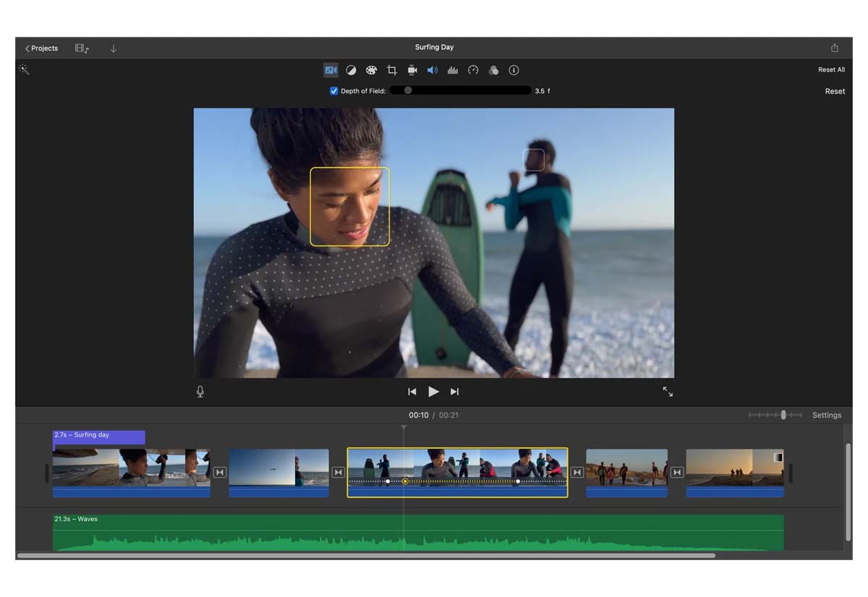Open Noise Reduction and Equalizer tool
The height and width of the screenshot is (597, 868).
[453, 70]
